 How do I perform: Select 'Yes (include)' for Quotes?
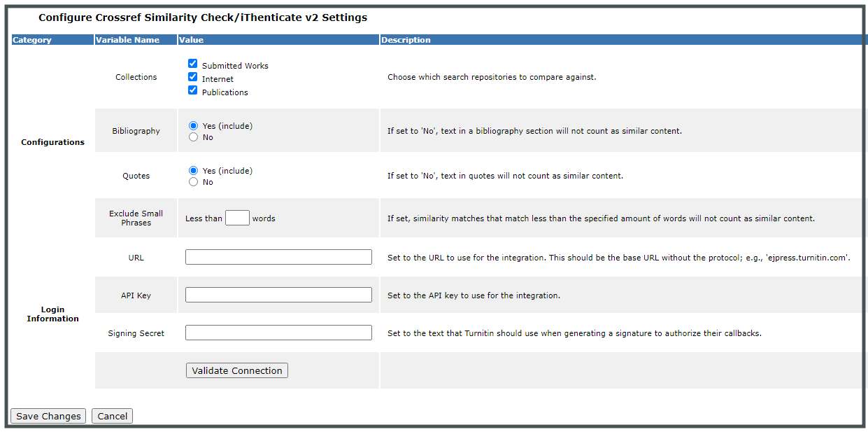pos(192,170)
